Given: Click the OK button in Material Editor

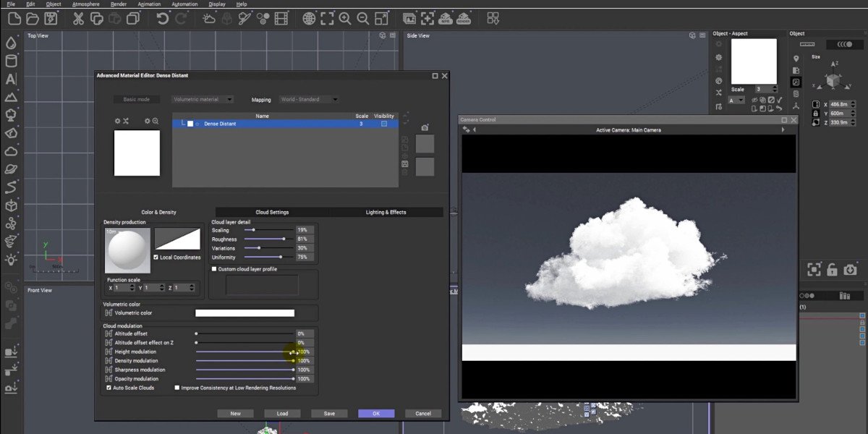Looking at the screenshot, I should (x=376, y=414).
